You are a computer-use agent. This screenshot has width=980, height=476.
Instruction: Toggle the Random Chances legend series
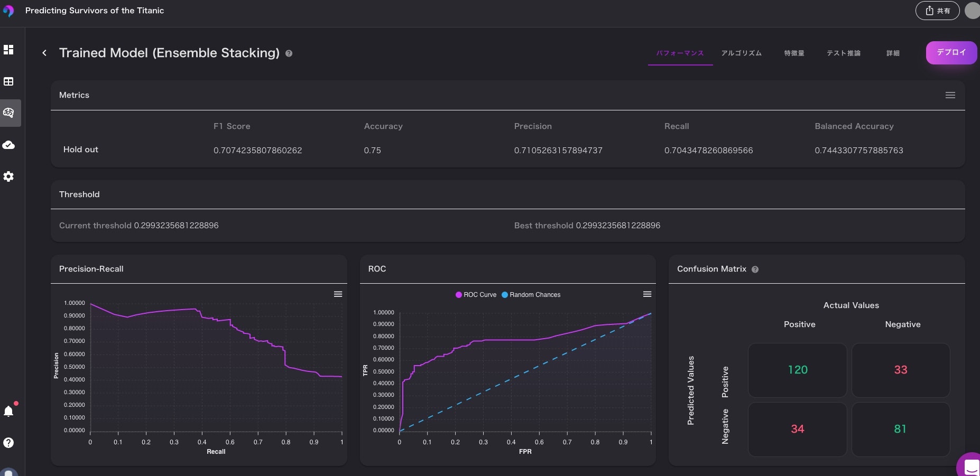(x=531, y=295)
